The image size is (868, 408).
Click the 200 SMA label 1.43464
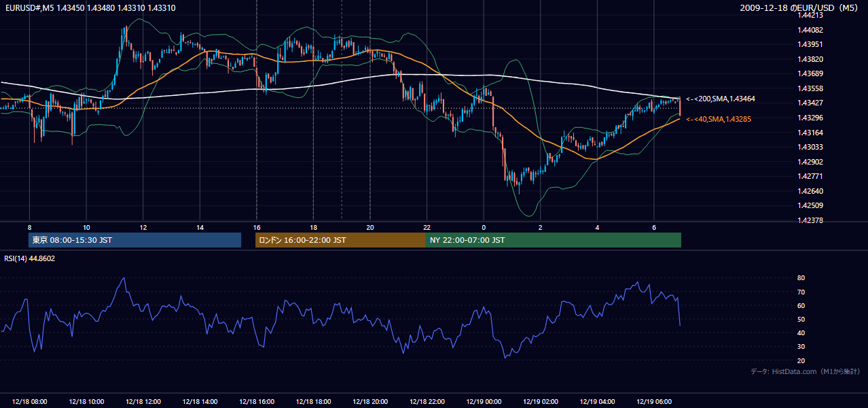click(x=720, y=99)
